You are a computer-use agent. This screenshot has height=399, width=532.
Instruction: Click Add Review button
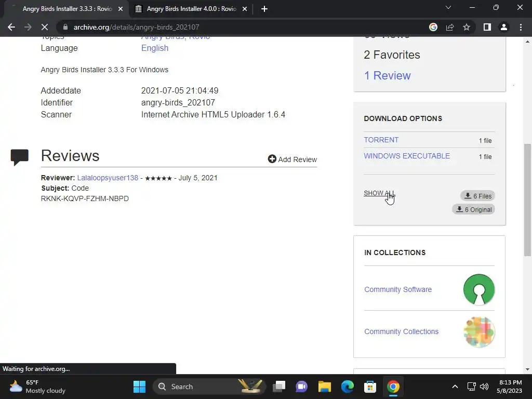click(x=292, y=159)
